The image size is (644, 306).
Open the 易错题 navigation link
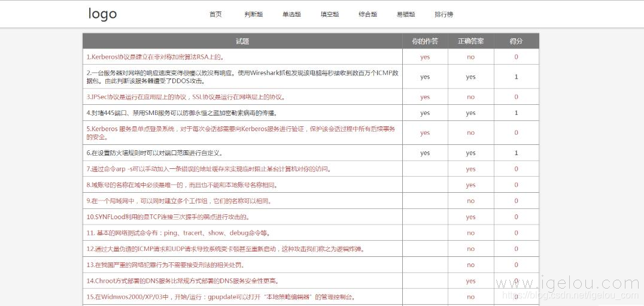tap(406, 14)
